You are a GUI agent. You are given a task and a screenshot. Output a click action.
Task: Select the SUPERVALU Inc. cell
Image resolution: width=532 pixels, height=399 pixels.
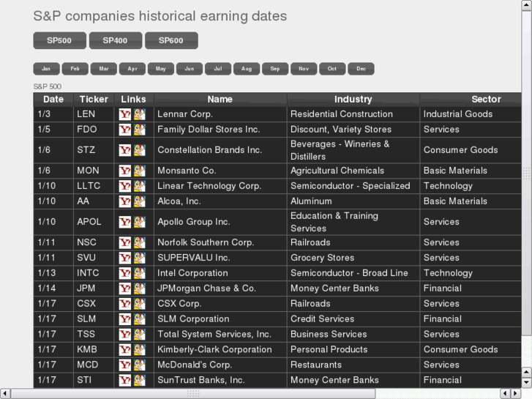220,258
